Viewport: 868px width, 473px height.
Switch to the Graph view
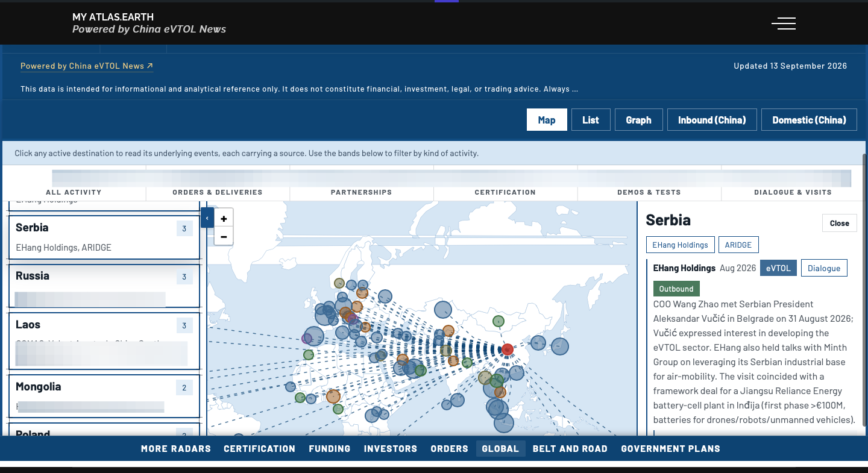[638, 120]
